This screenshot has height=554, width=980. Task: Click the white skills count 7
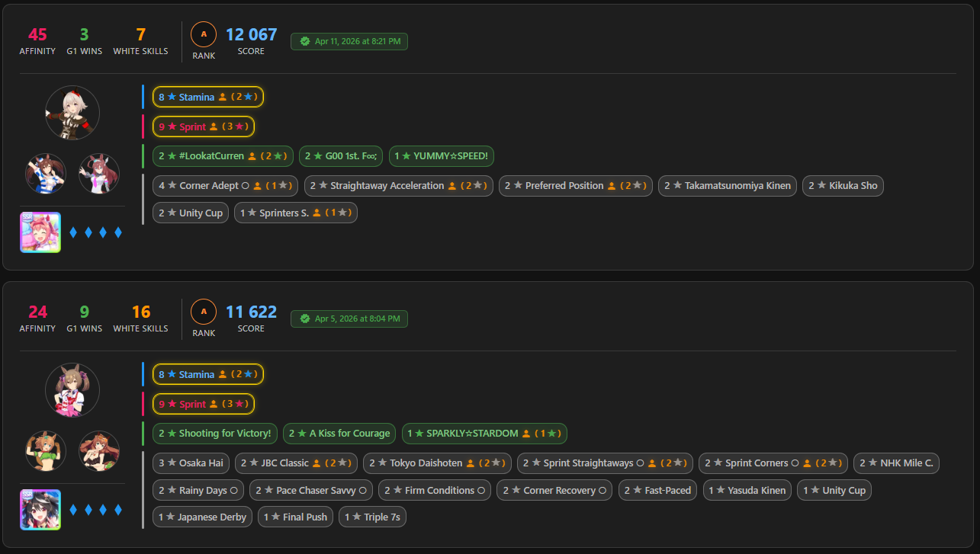(x=140, y=34)
